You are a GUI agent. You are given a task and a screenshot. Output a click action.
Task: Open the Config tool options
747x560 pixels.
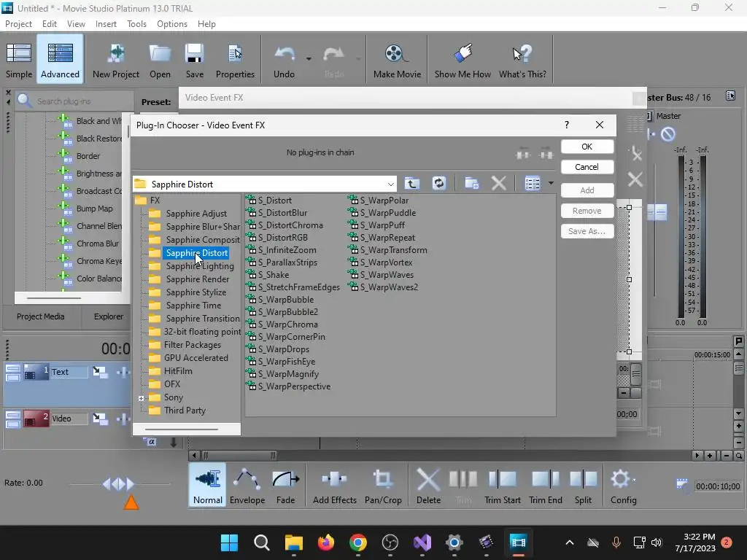point(623,486)
